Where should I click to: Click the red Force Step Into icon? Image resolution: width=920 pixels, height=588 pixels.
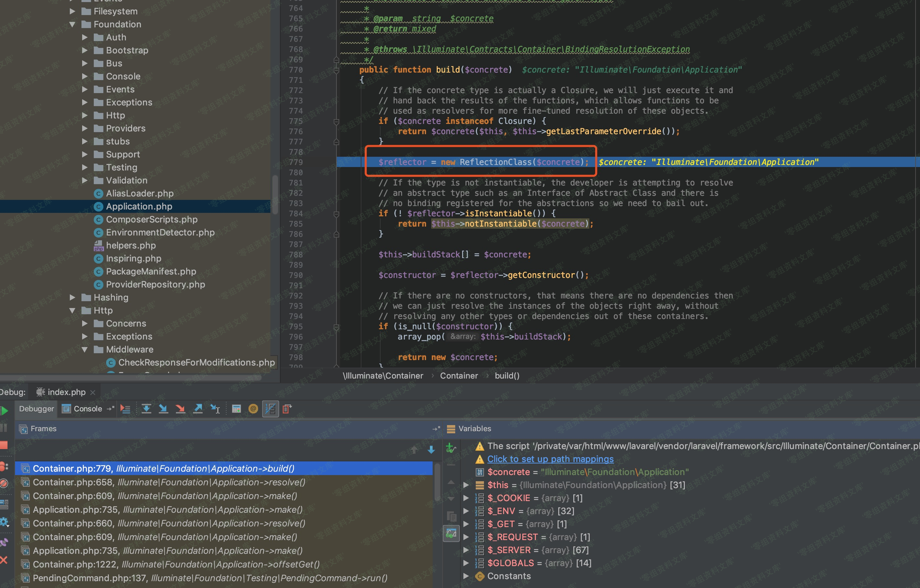[x=180, y=409]
